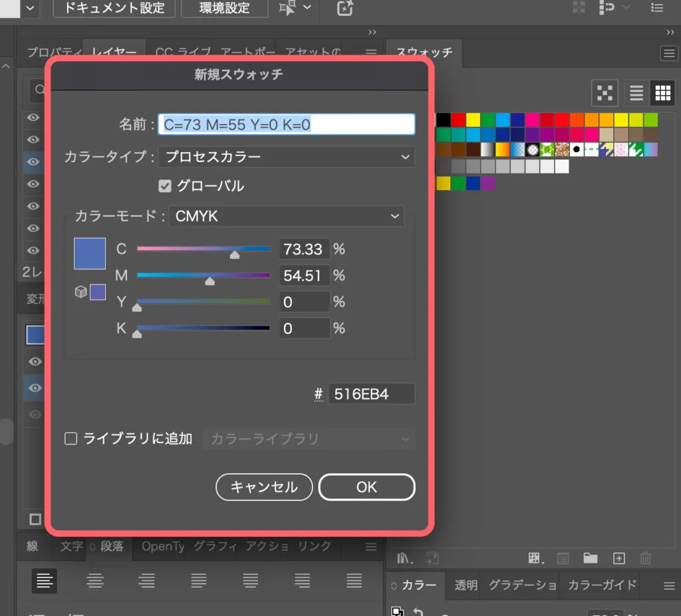
Task: Click the hex value 516EB4 input field
Action: (371, 393)
